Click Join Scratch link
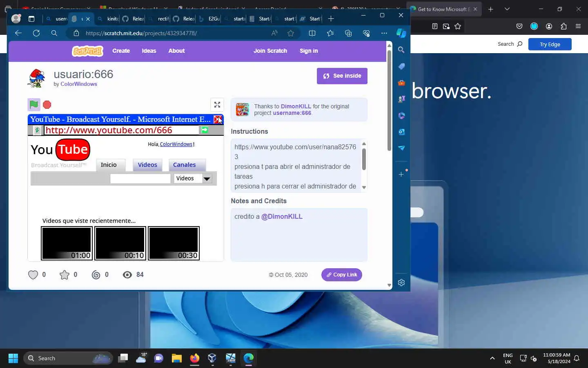The height and width of the screenshot is (368, 588). [270, 51]
